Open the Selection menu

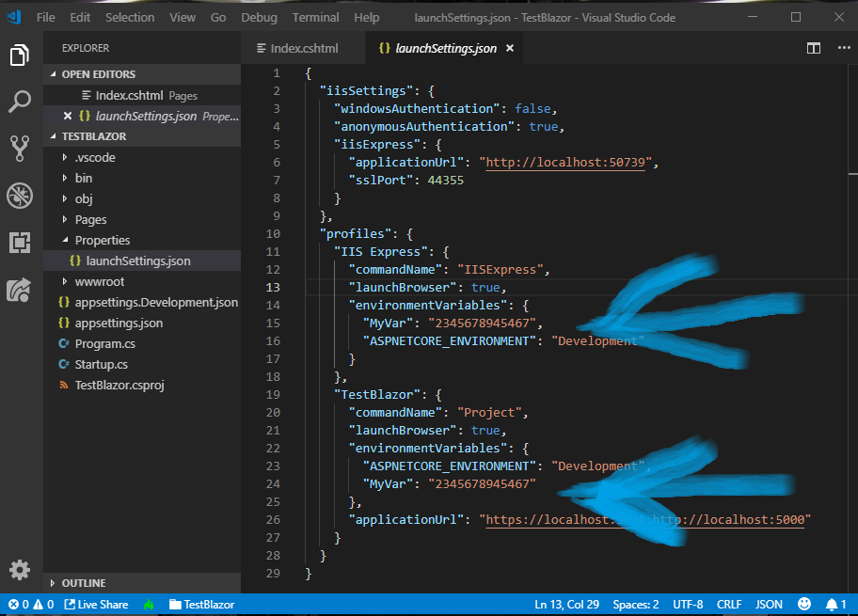pos(130,18)
